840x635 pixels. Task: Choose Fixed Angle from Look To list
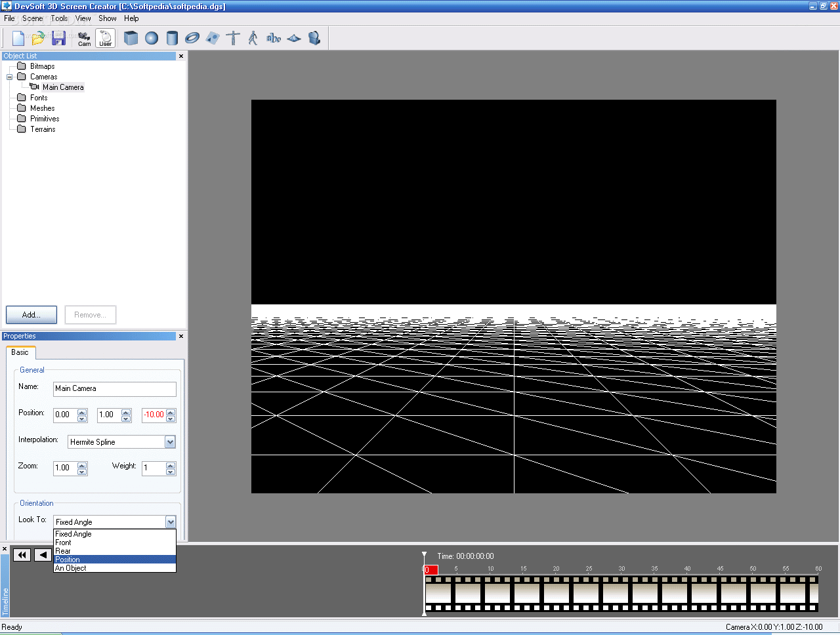pyautogui.click(x=115, y=534)
